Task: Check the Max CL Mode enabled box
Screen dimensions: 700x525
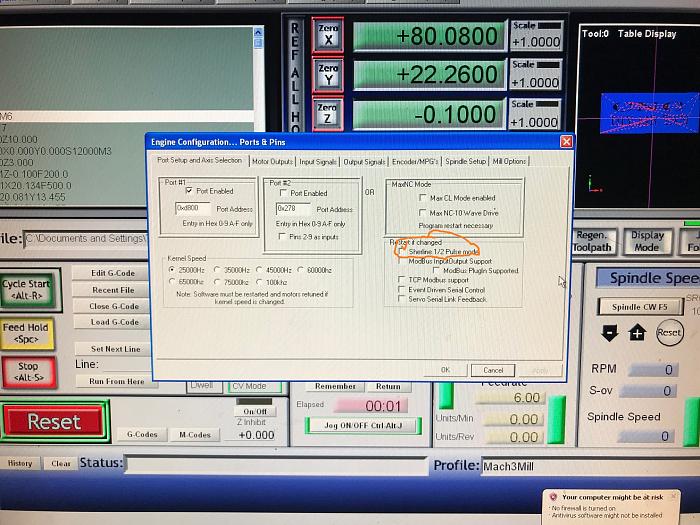Action: pyautogui.click(x=422, y=198)
